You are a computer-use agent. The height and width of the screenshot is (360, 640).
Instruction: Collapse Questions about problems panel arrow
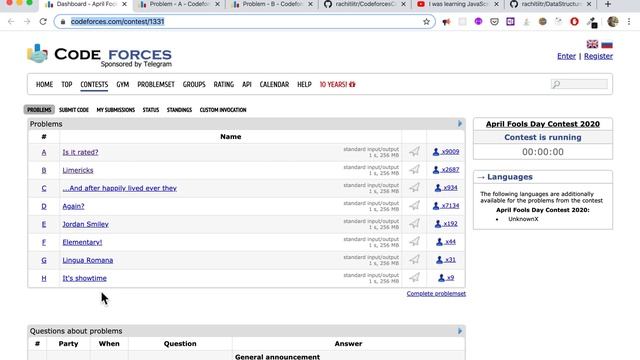click(x=460, y=331)
